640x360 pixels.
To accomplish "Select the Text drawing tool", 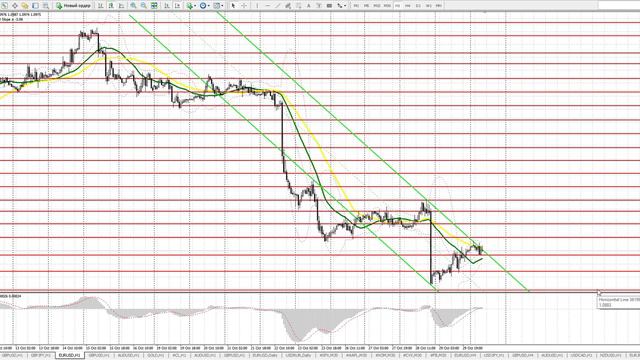I will tap(309, 6).
